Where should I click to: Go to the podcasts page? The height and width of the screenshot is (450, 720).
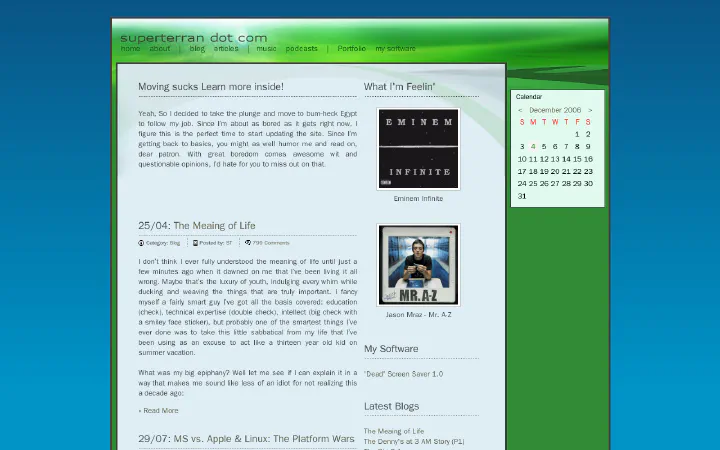click(x=302, y=48)
